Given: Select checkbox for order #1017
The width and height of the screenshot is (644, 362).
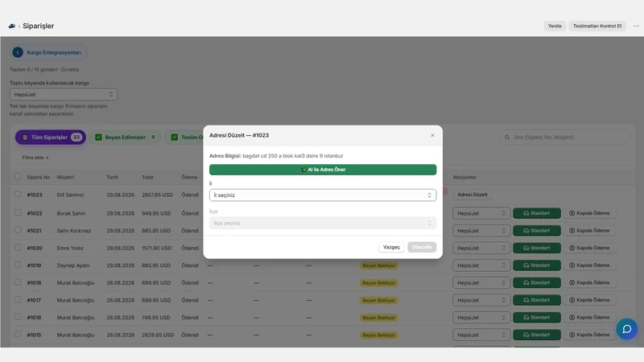Looking at the screenshot, I should point(18,299).
